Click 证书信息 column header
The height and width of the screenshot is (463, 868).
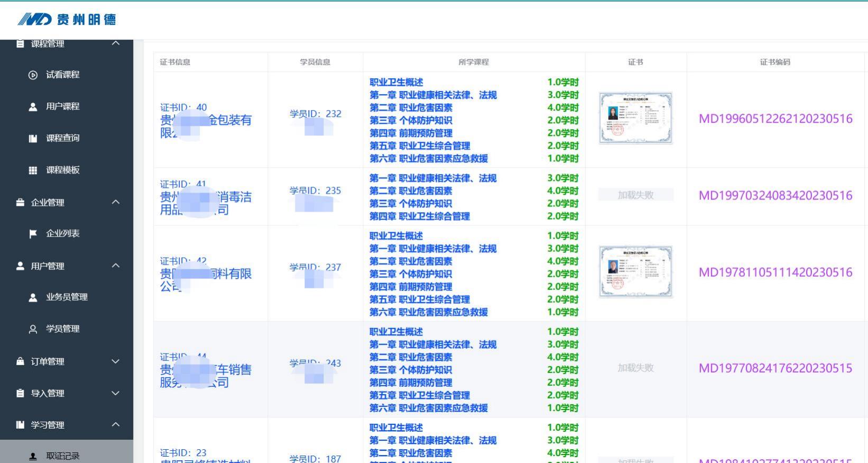pos(175,62)
